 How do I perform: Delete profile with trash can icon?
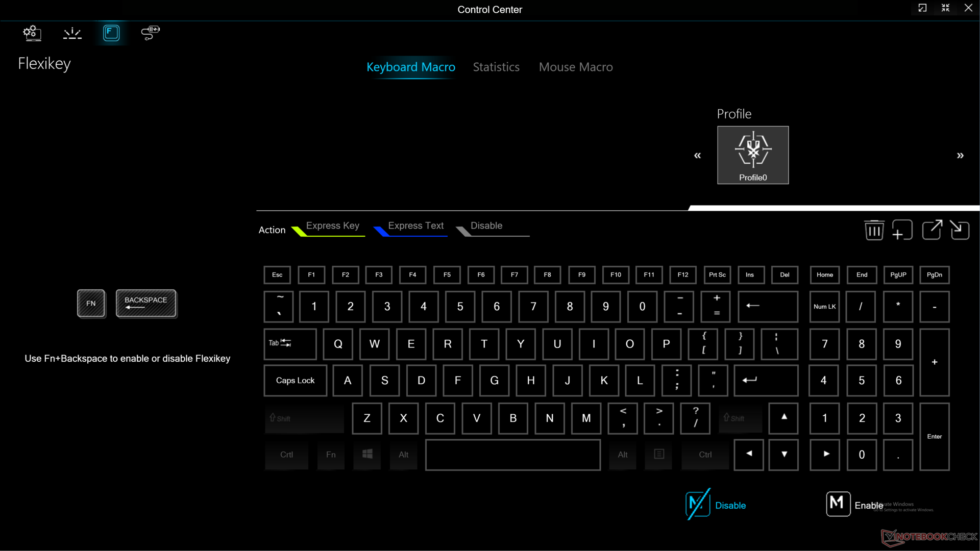coord(874,230)
